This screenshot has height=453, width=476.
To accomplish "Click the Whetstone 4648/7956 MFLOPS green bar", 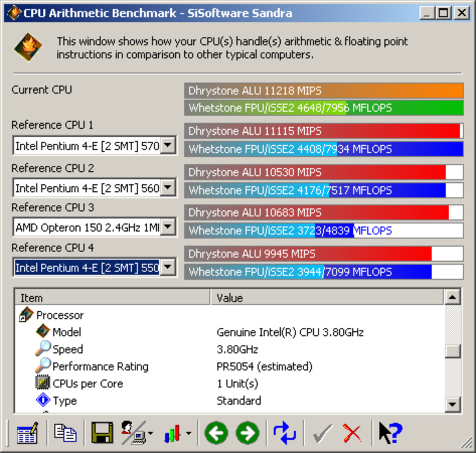I will click(x=324, y=108).
